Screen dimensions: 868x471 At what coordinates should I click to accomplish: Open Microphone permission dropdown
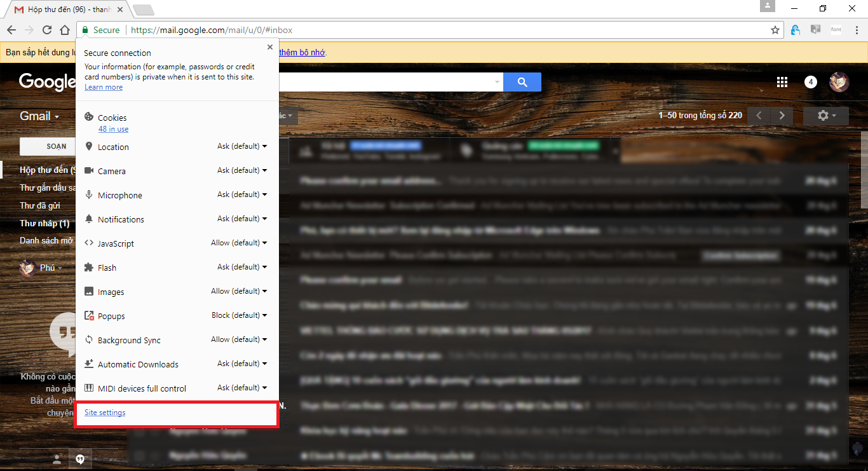click(x=242, y=195)
